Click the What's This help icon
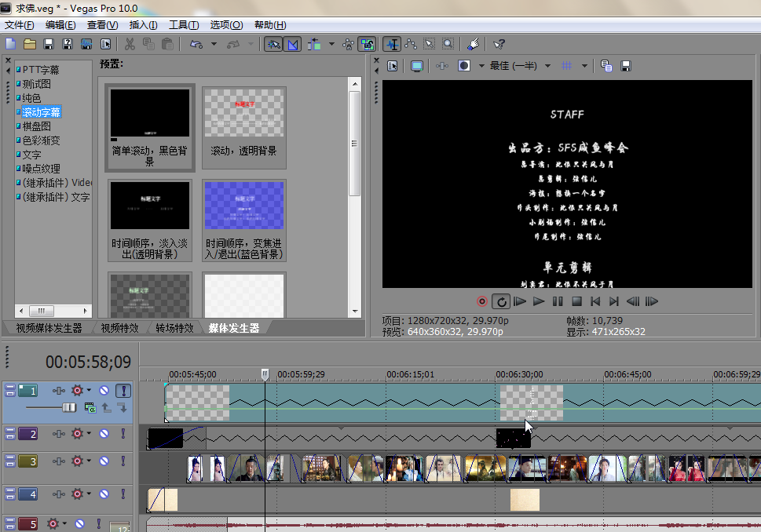Image resolution: width=761 pixels, height=532 pixels. (x=499, y=44)
